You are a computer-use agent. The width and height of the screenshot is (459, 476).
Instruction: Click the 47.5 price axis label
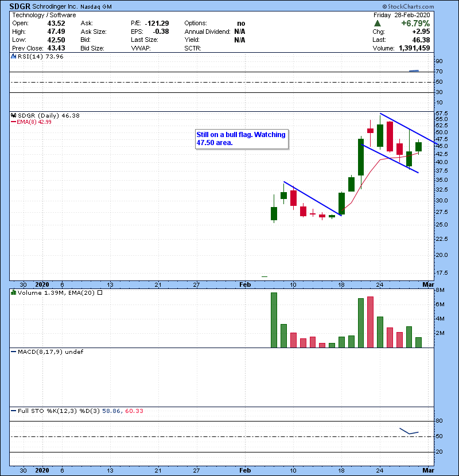(x=441, y=139)
